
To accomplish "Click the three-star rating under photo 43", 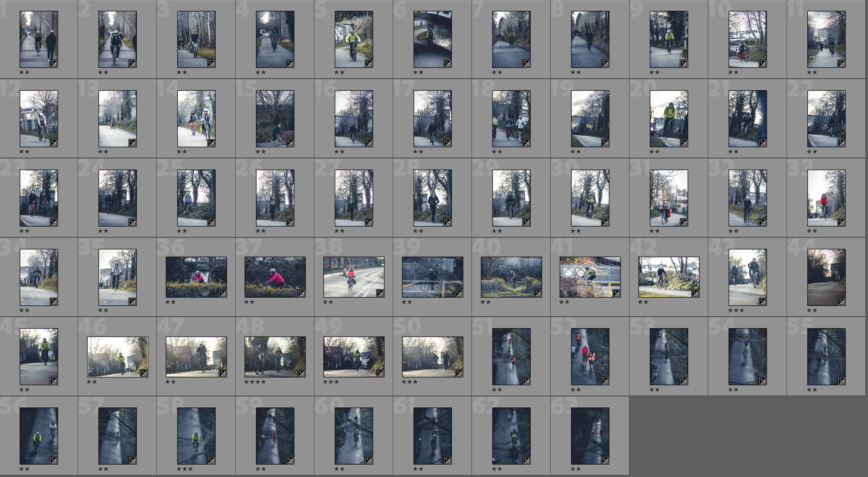I will (736, 310).
